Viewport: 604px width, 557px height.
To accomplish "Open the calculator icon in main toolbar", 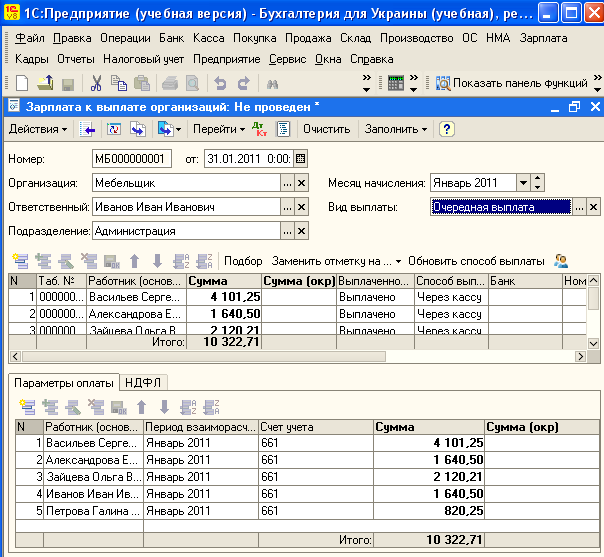I will coord(396,83).
